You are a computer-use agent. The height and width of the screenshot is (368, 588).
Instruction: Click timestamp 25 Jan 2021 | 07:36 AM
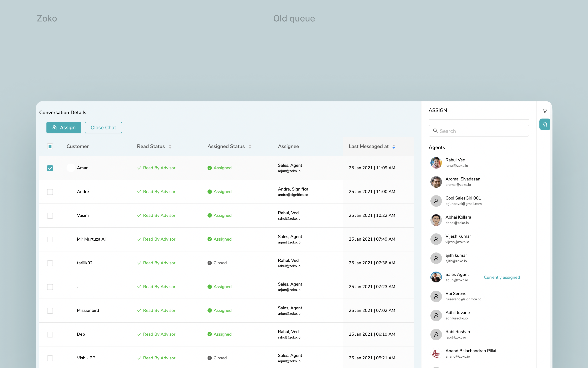pos(372,263)
